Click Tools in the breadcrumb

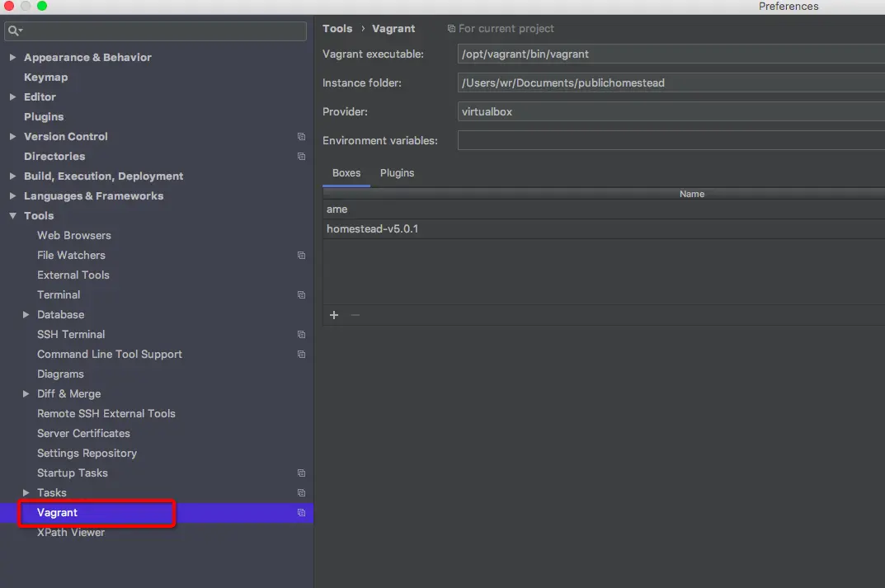tap(337, 28)
